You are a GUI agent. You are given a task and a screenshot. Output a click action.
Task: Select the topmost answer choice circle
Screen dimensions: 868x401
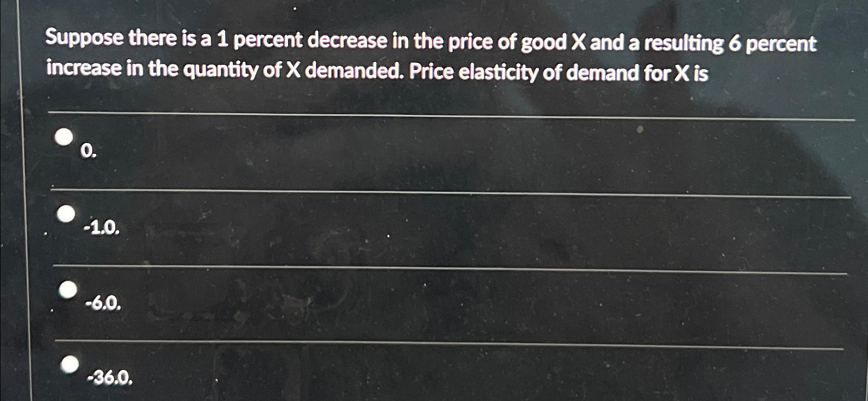coord(64,136)
